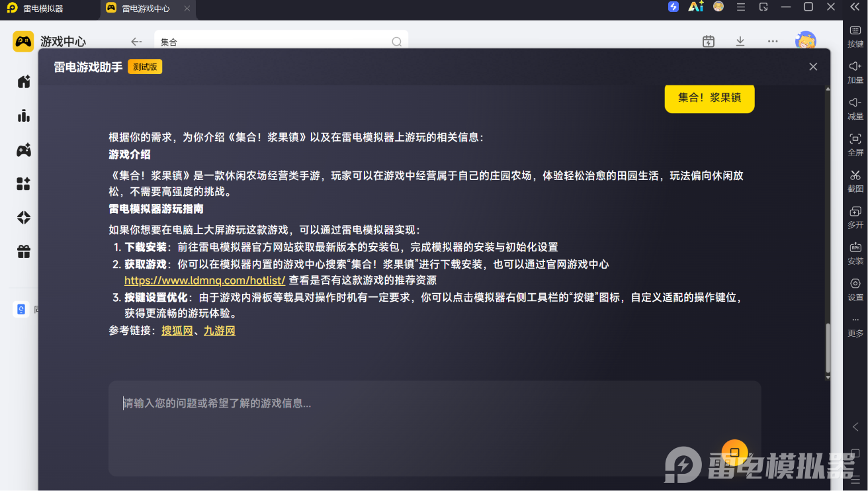
Task: Open the hamburger menu in title bar
Action: click(741, 7)
